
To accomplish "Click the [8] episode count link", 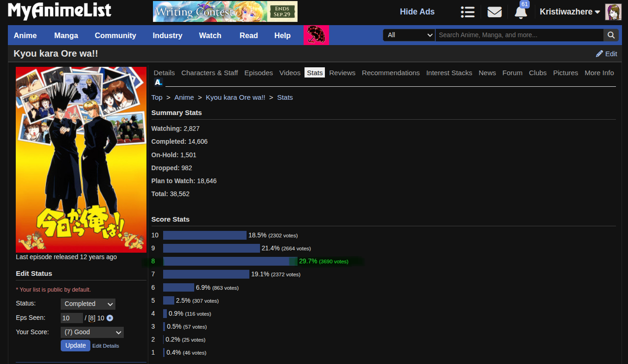I will pyautogui.click(x=92, y=318).
